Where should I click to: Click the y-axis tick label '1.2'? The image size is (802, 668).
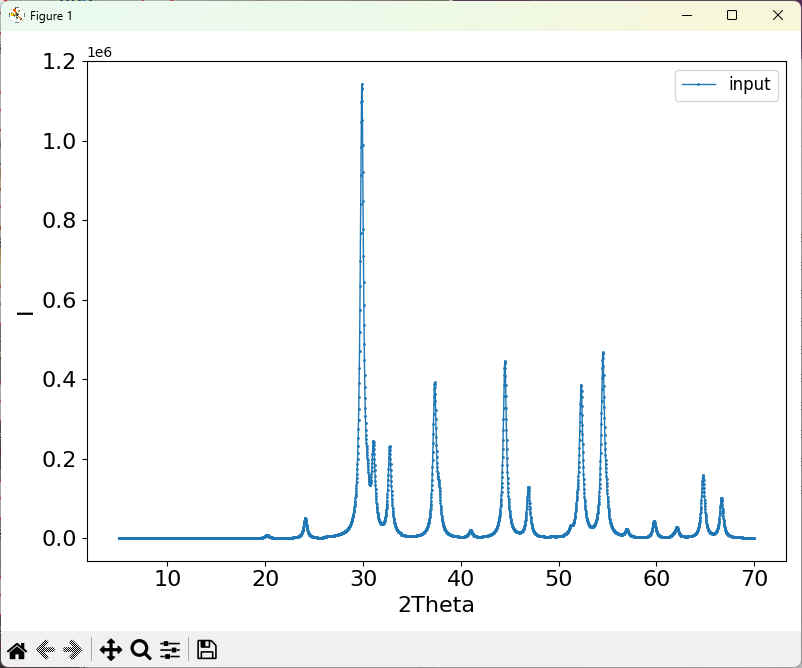click(x=59, y=62)
